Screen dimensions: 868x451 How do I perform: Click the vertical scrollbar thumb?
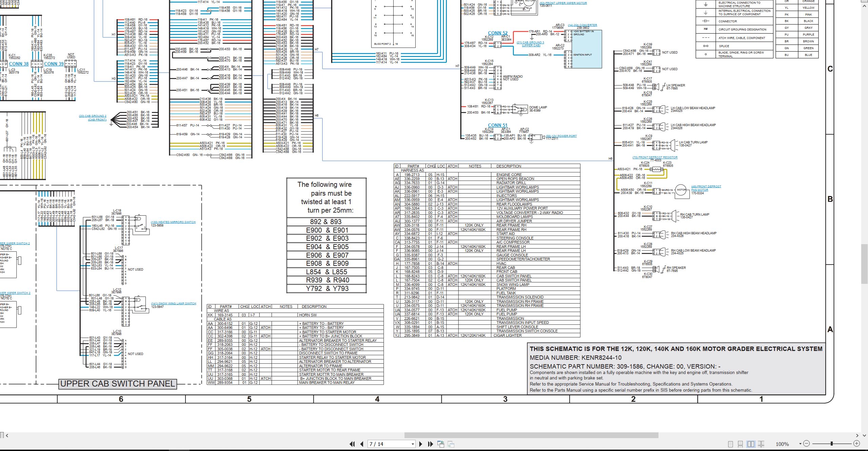(x=865, y=264)
